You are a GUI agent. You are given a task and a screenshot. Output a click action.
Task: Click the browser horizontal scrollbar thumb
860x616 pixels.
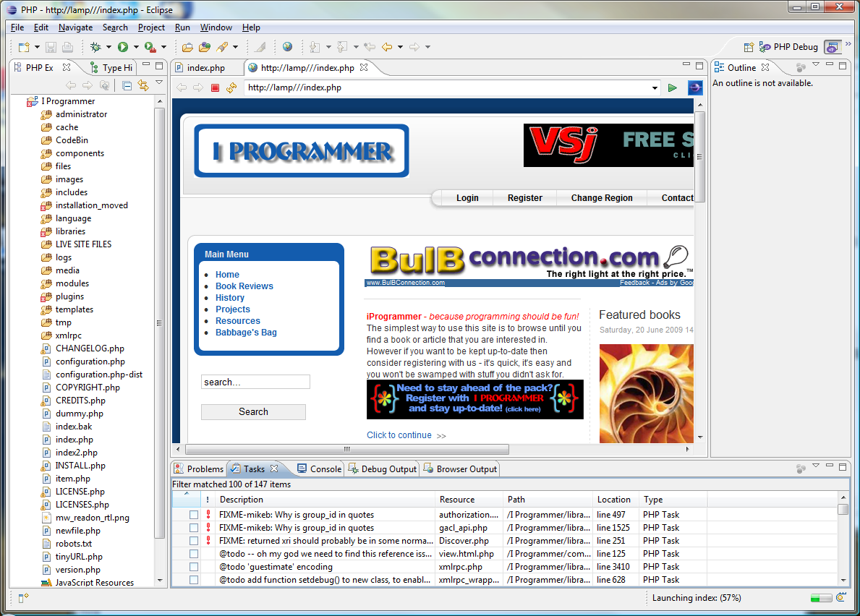pos(346,450)
